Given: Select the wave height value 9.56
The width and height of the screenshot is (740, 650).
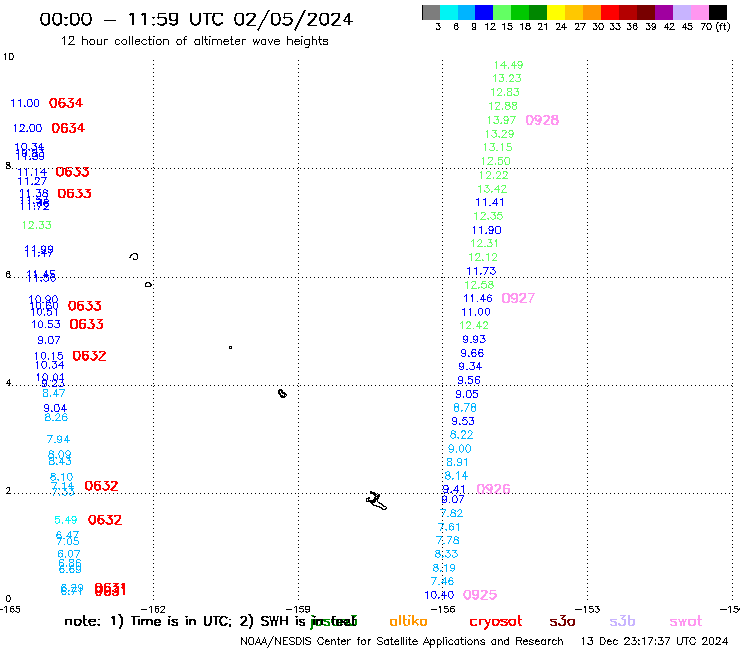Looking at the screenshot, I should pyautogui.click(x=469, y=380).
